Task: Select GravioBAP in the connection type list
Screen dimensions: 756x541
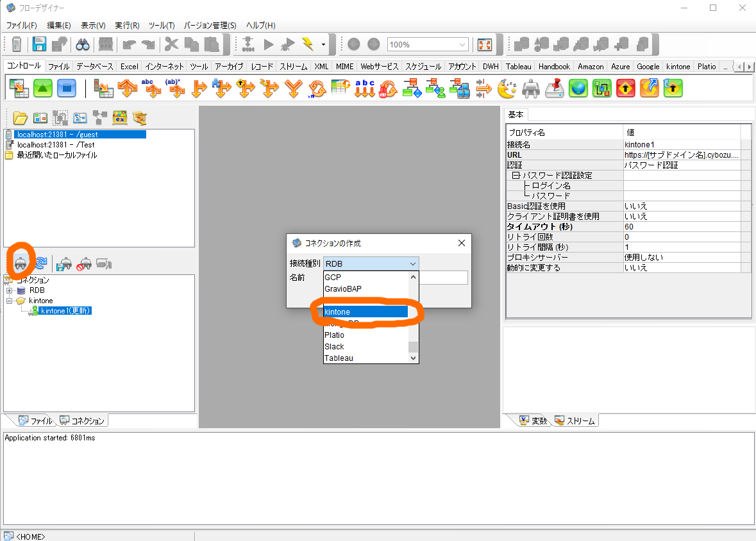Action: tap(365, 289)
